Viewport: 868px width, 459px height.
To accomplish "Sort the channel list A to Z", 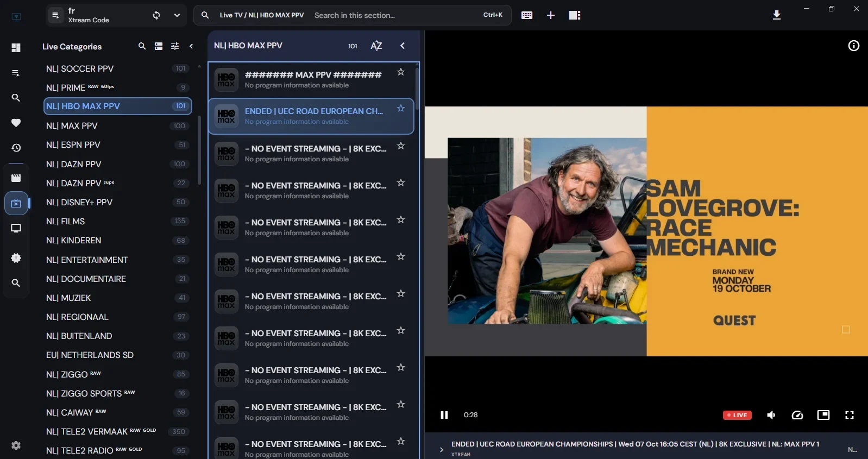I will coord(376,46).
